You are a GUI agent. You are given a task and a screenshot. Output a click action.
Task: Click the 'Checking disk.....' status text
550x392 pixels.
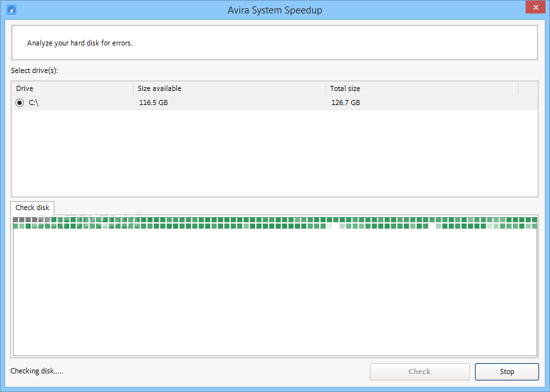point(37,371)
